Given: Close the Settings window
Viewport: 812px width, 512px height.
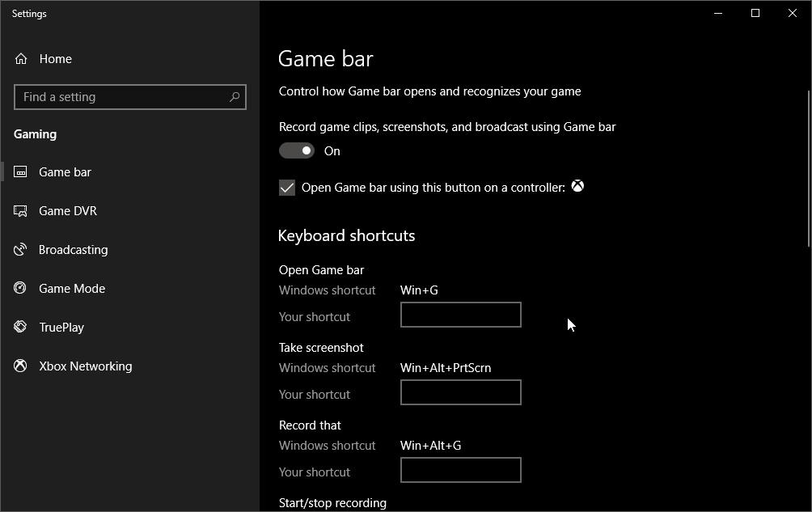Looking at the screenshot, I should click(x=793, y=13).
